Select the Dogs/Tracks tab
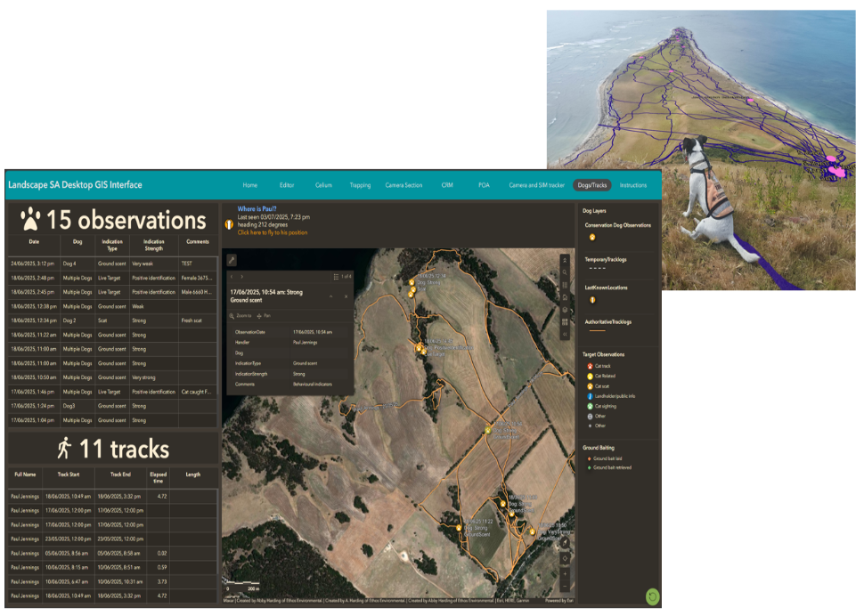Screen dimensions: 864x616 coord(591,185)
